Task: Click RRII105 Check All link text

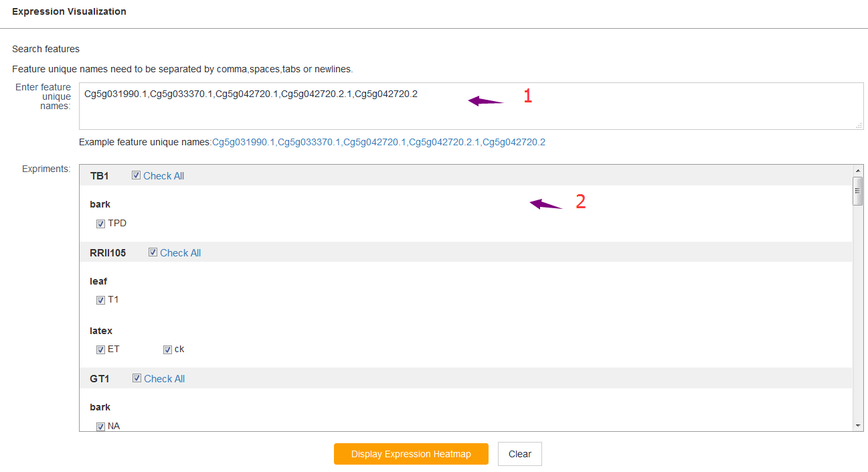Action: pyautogui.click(x=180, y=253)
